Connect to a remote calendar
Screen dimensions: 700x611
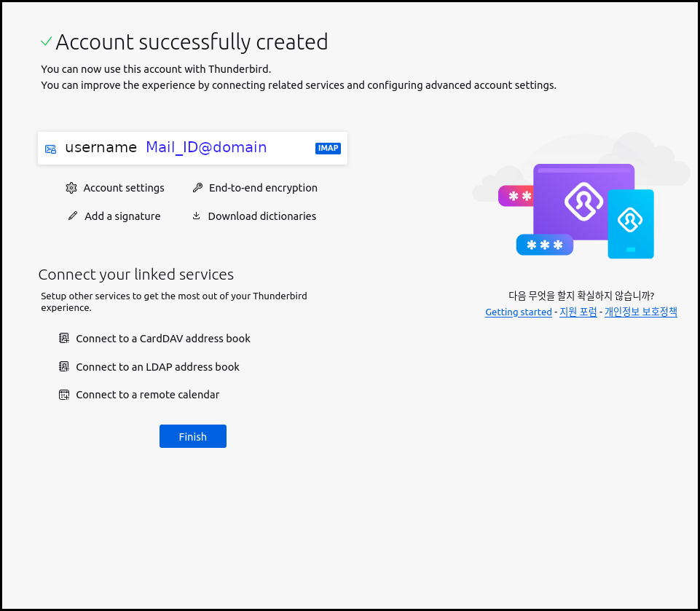139,395
